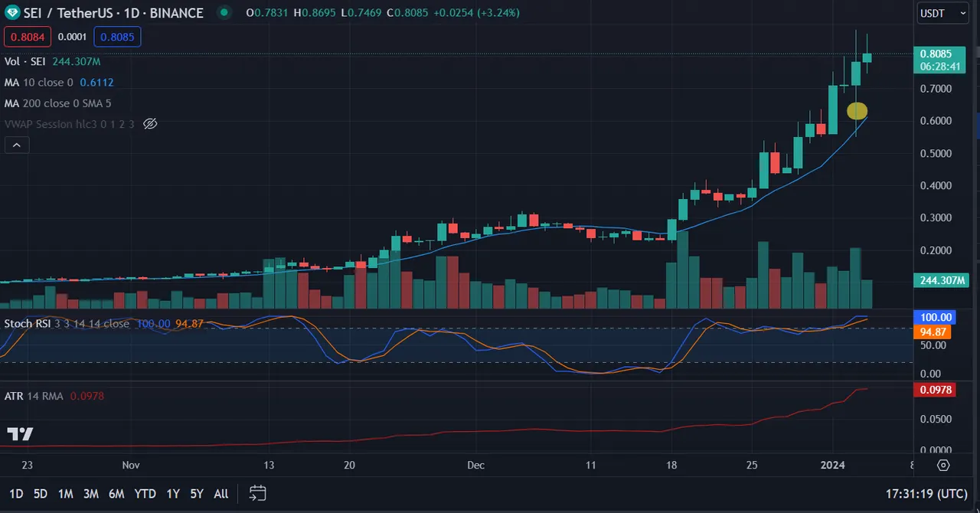980x513 pixels.
Task: Select the Vol · SEI indicator legend
Action: click(26, 61)
